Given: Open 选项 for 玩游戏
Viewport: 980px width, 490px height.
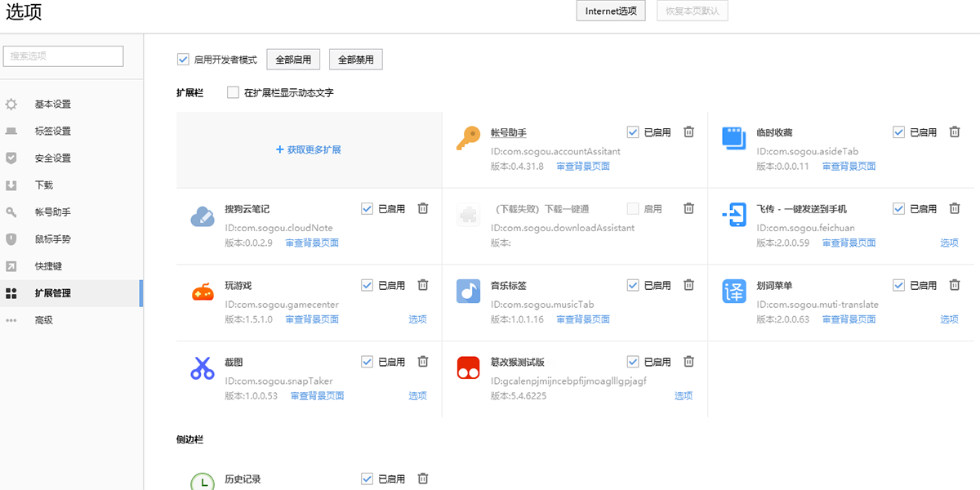Looking at the screenshot, I should click(x=418, y=319).
